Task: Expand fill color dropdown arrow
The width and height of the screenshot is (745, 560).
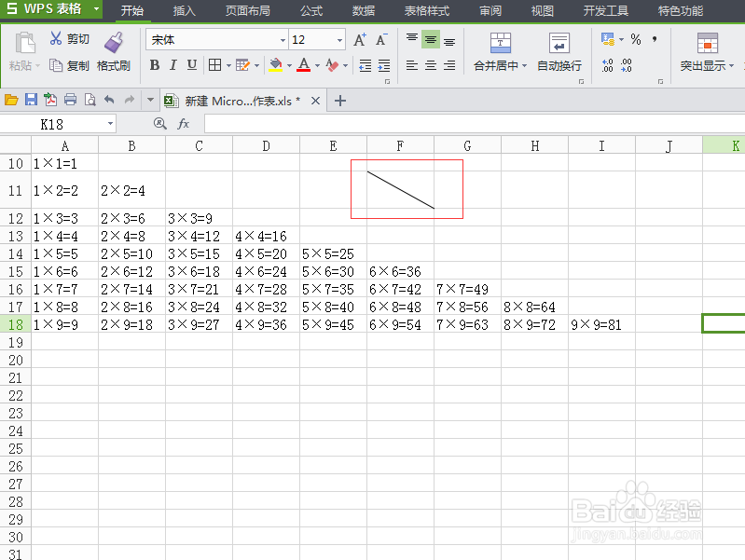Action: point(289,65)
